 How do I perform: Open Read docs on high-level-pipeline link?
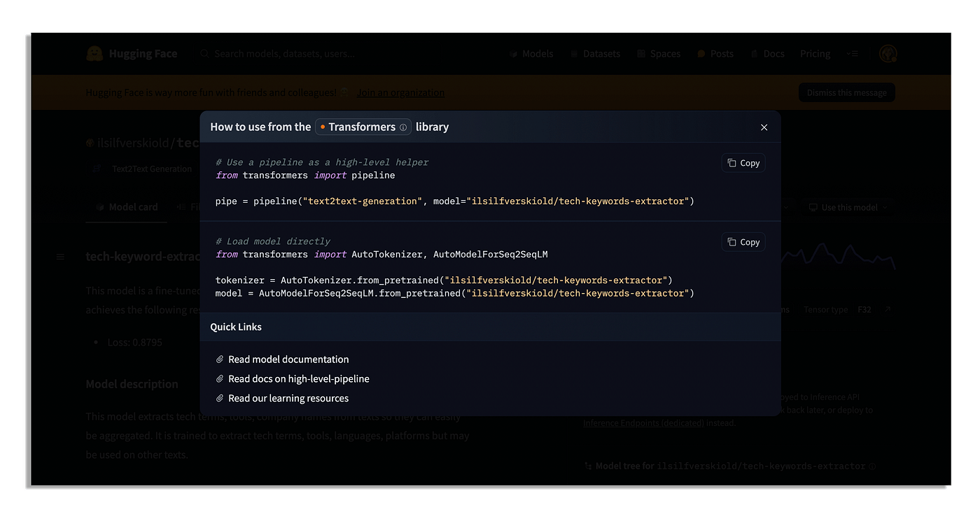click(299, 379)
